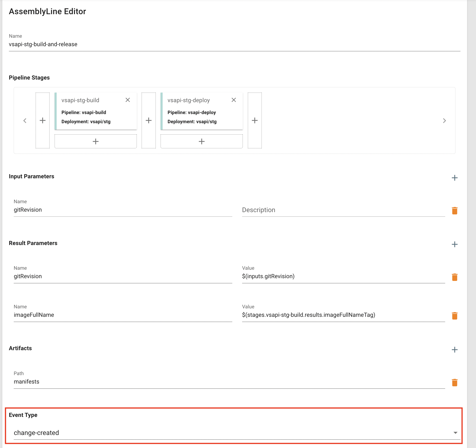Add a new Artifact path
The height and width of the screenshot is (448, 476).
454,349
